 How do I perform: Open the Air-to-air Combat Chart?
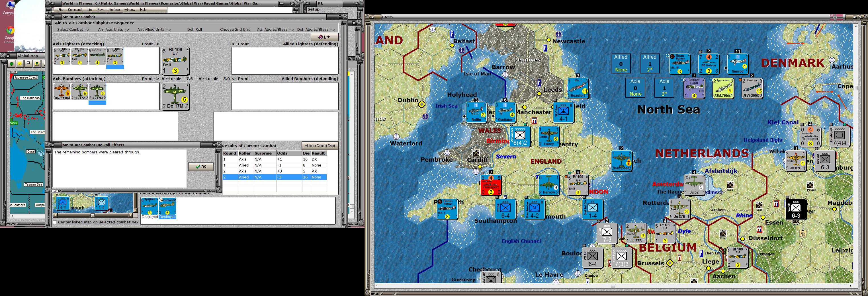(x=320, y=146)
